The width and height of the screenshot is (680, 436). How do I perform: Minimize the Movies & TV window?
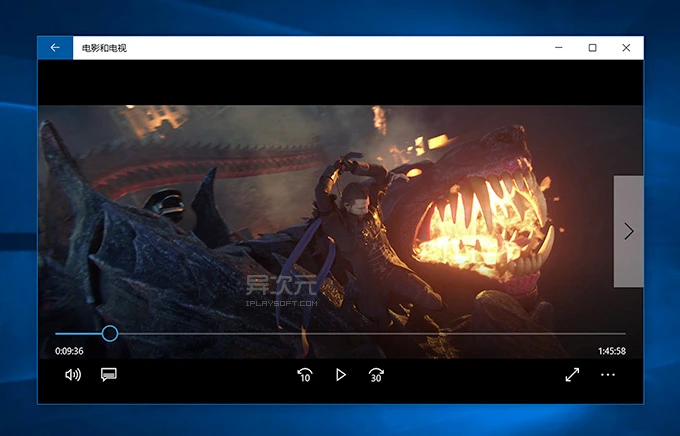[x=559, y=48]
